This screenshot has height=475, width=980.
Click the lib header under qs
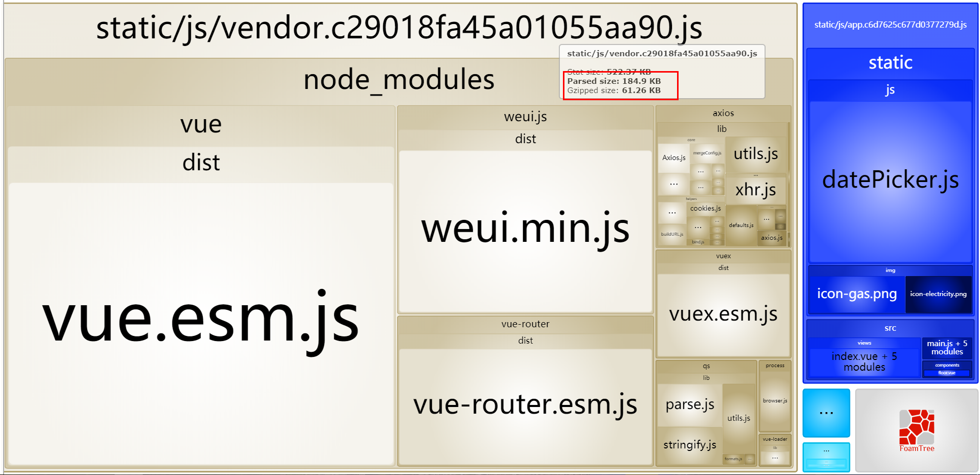[x=706, y=378]
